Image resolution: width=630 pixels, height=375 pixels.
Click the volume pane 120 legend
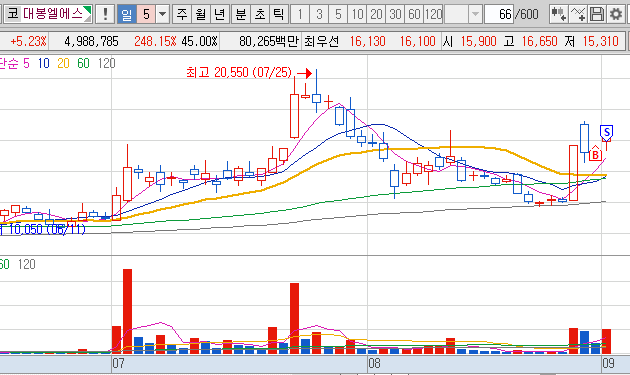tap(27, 264)
